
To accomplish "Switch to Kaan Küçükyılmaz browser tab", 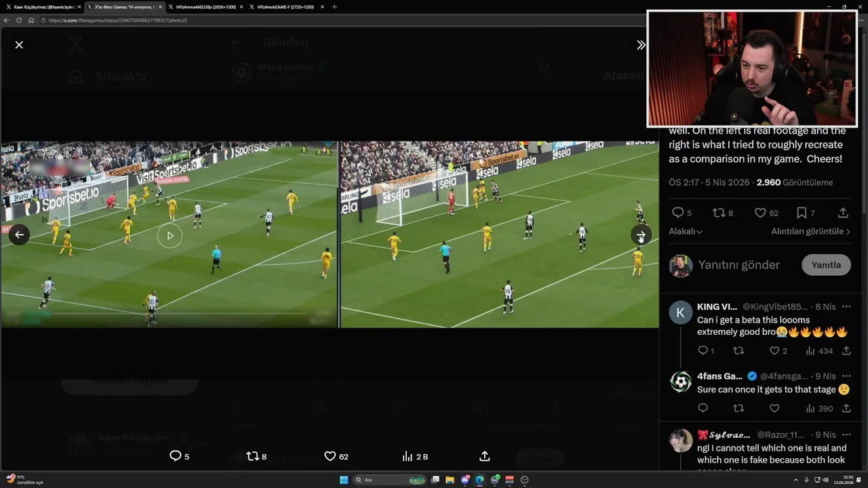I will click(x=43, y=7).
